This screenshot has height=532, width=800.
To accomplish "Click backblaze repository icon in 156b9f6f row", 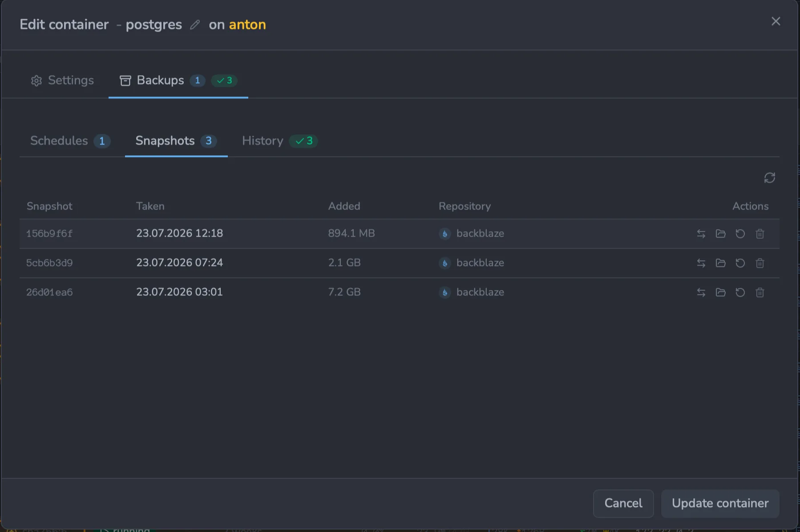I will 444,234.
